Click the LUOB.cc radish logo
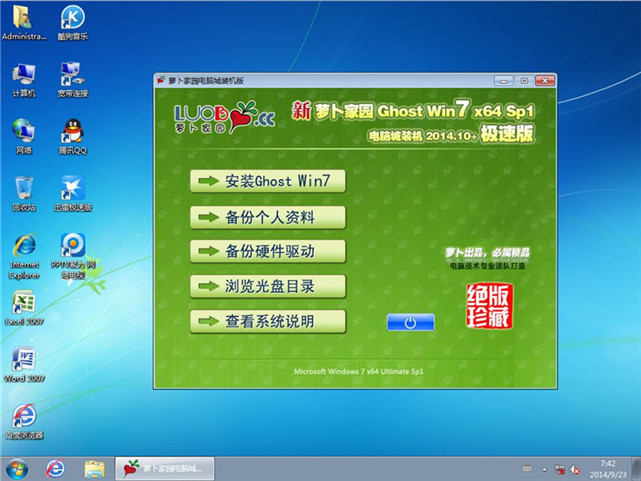Viewport: 641px width, 481px height. (x=224, y=117)
